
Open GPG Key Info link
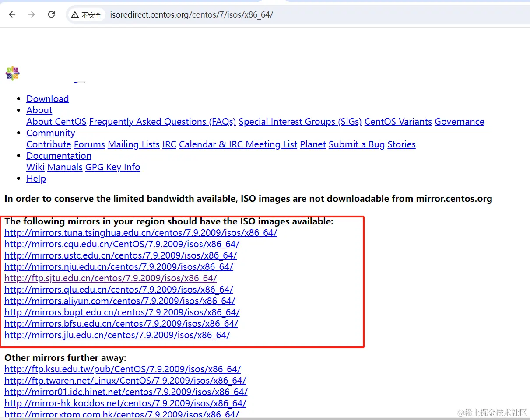(x=113, y=167)
